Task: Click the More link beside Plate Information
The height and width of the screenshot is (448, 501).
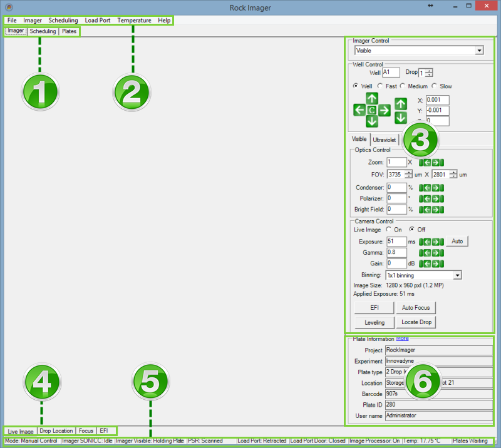Action: (x=402, y=339)
